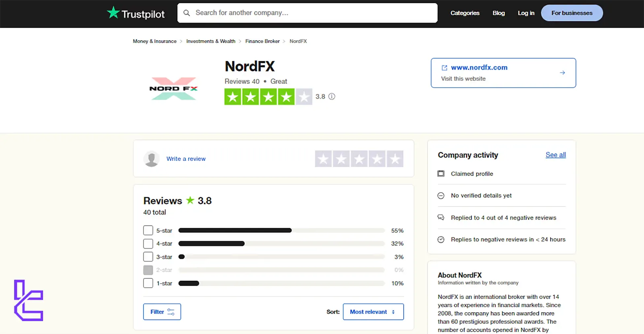
Task: Open Money & Insurance breadcrumb
Action: point(155,41)
